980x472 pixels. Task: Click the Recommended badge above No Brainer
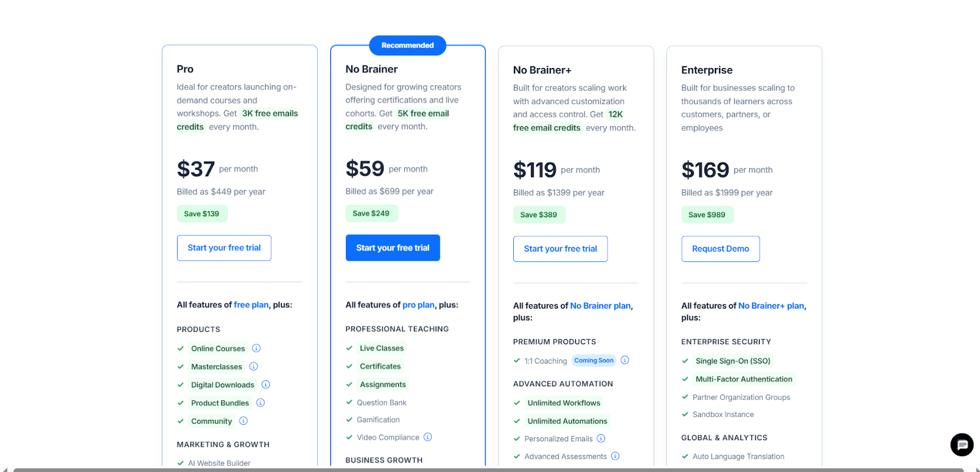click(407, 45)
